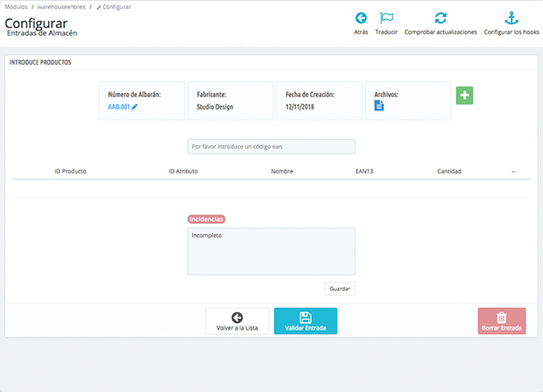Click the Archivos label
The width and height of the screenshot is (543, 392).
click(x=386, y=95)
